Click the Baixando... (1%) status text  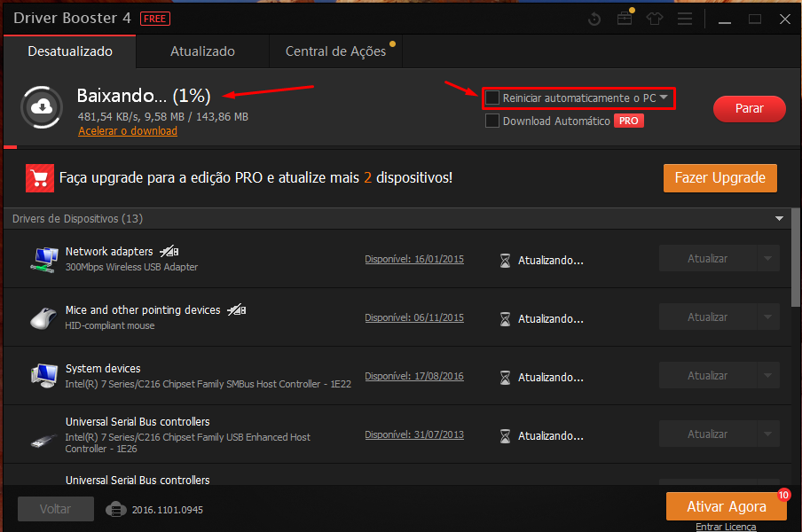(x=144, y=96)
